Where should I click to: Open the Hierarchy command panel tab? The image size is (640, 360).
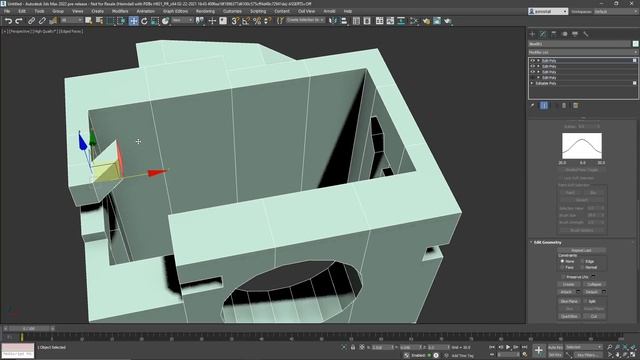[x=554, y=34]
